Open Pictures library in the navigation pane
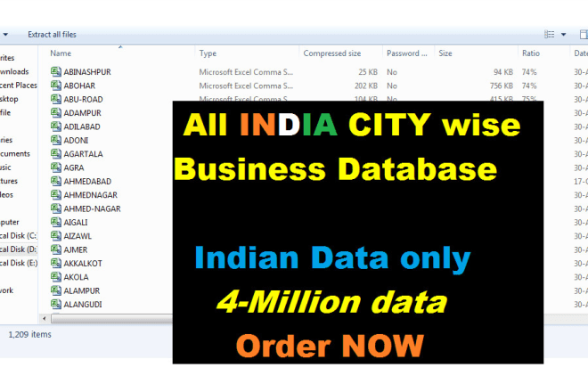Screen dimensions: 588x392 (x=9, y=181)
